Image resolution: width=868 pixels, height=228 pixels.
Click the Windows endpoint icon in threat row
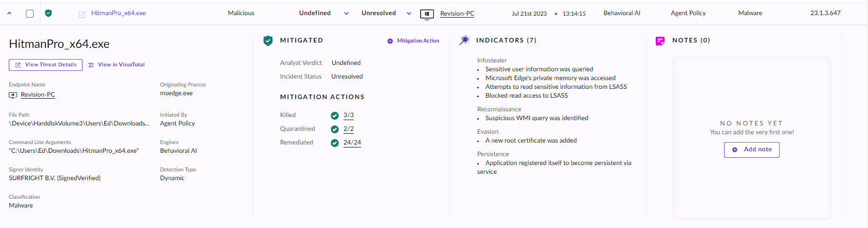coord(427,14)
